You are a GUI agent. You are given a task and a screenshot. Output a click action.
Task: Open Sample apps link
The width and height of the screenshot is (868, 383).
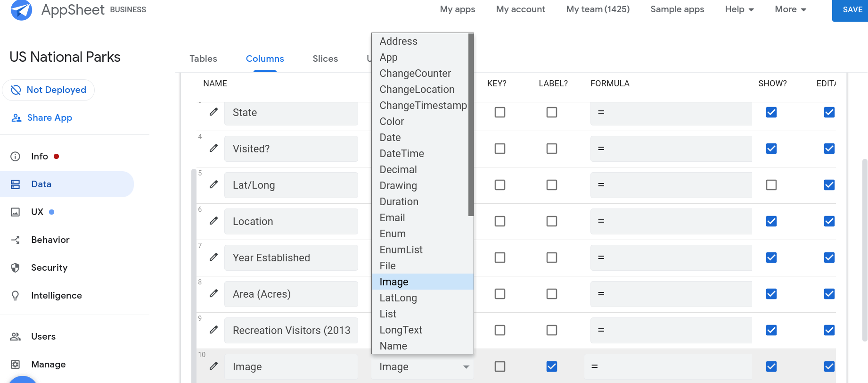point(677,9)
